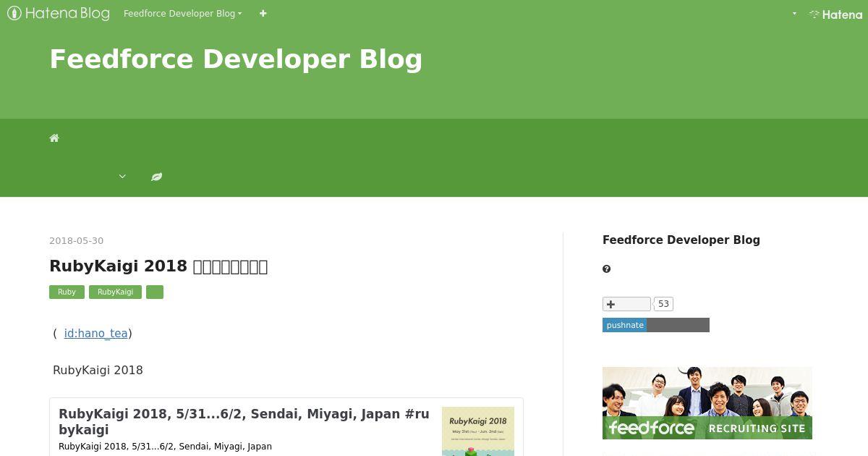Expand the chevron-down menu in the navigation bar

pyautogui.click(x=122, y=177)
